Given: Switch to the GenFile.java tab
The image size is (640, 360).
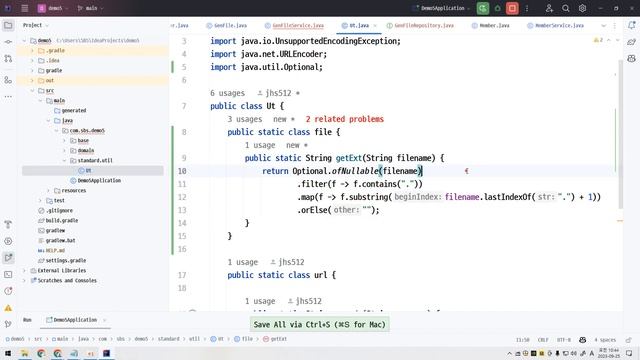Looking at the screenshot, I should tap(227, 25).
